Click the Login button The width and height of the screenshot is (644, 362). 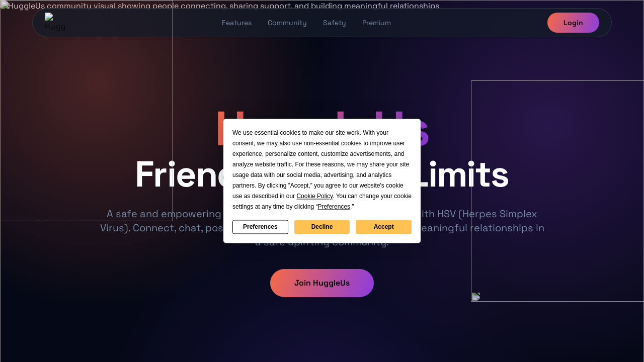(x=573, y=23)
